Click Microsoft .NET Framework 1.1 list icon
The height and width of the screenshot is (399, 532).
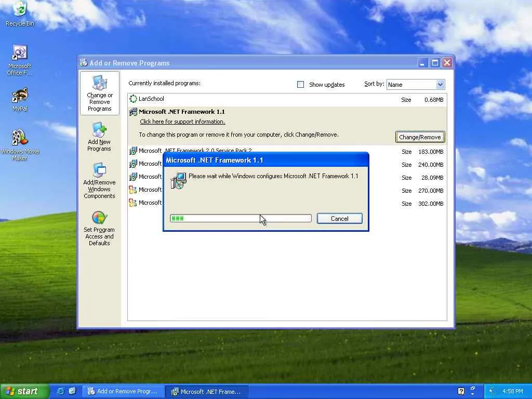(133, 112)
